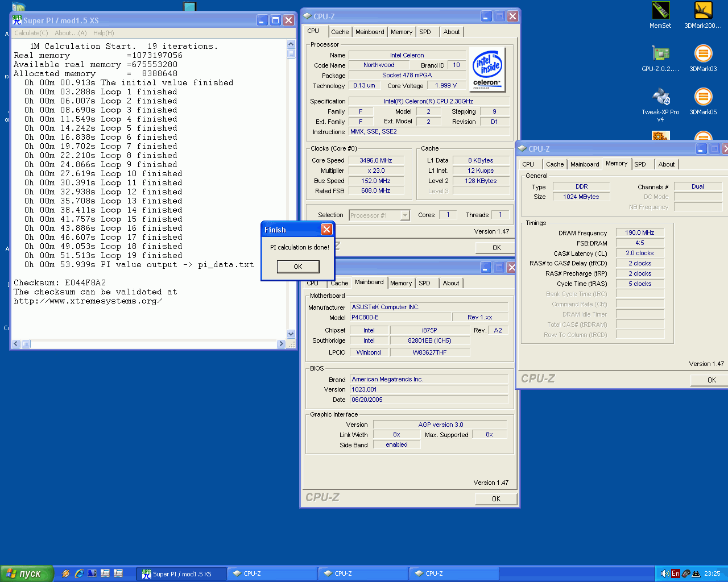Click the Bus Speed value 152.0 MHz
The width and height of the screenshot is (728, 582).
click(x=376, y=181)
